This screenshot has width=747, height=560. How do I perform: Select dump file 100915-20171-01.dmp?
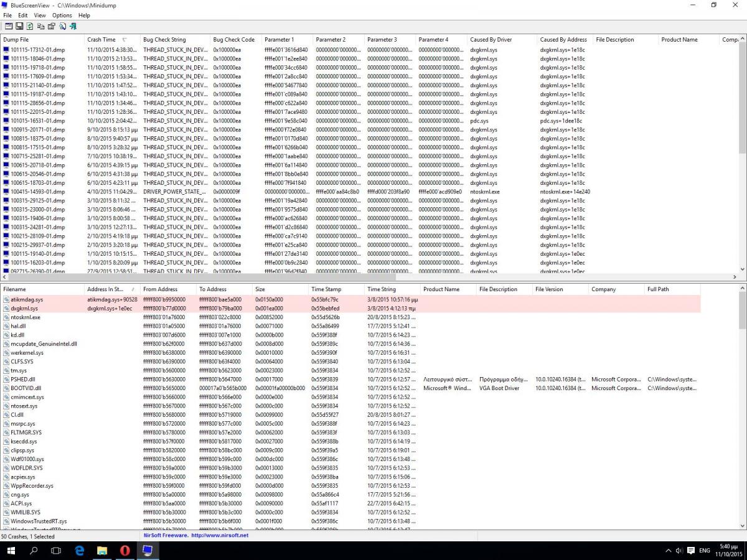click(x=37, y=129)
